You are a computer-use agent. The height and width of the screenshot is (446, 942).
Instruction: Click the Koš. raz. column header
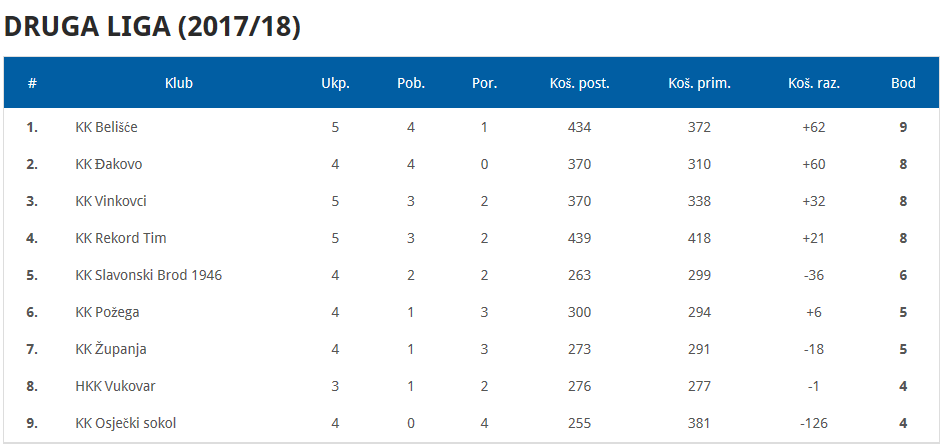point(813,84)
